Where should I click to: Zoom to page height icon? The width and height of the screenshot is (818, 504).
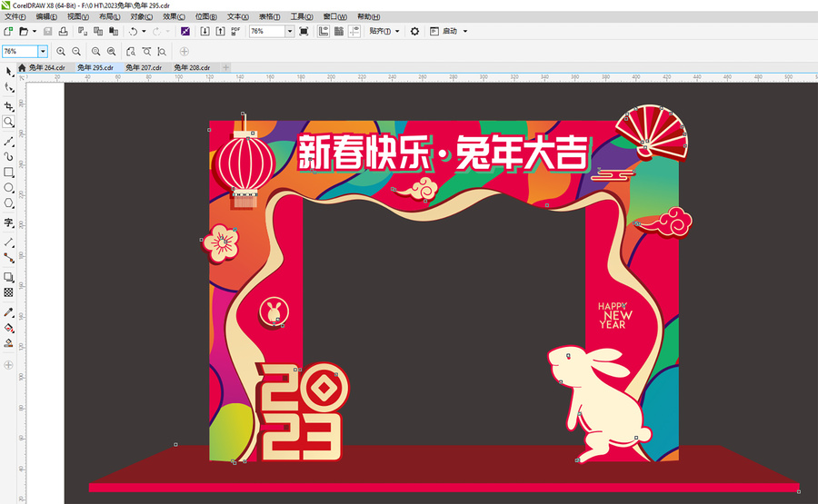click(x=162, y=51)
